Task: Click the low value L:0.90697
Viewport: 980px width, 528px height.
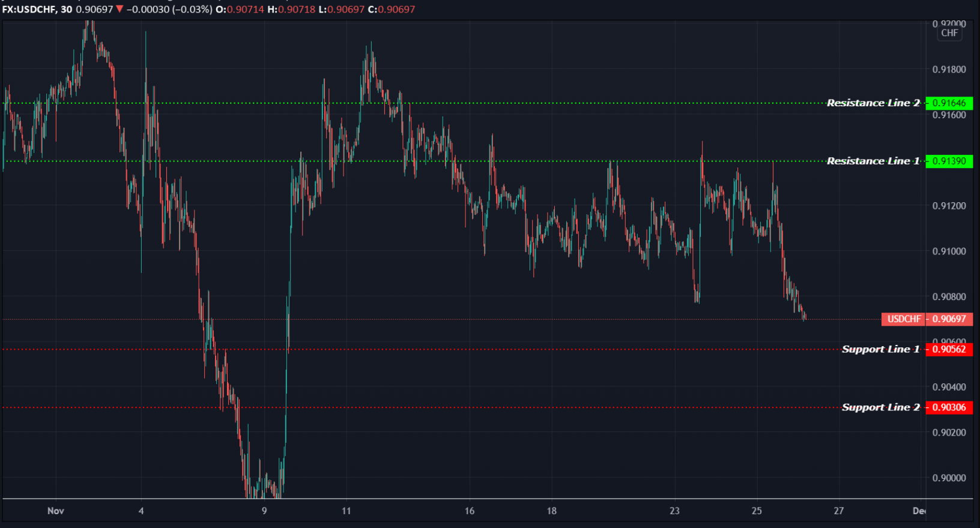Action: [341, 10]
